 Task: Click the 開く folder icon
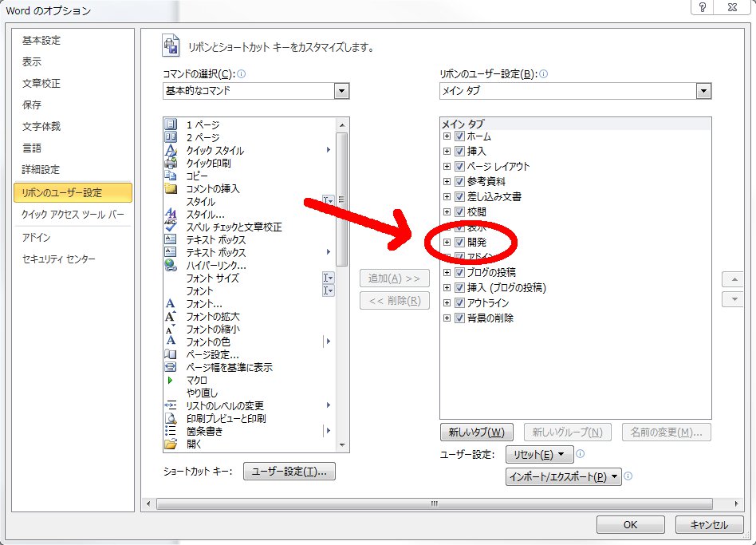170,444
